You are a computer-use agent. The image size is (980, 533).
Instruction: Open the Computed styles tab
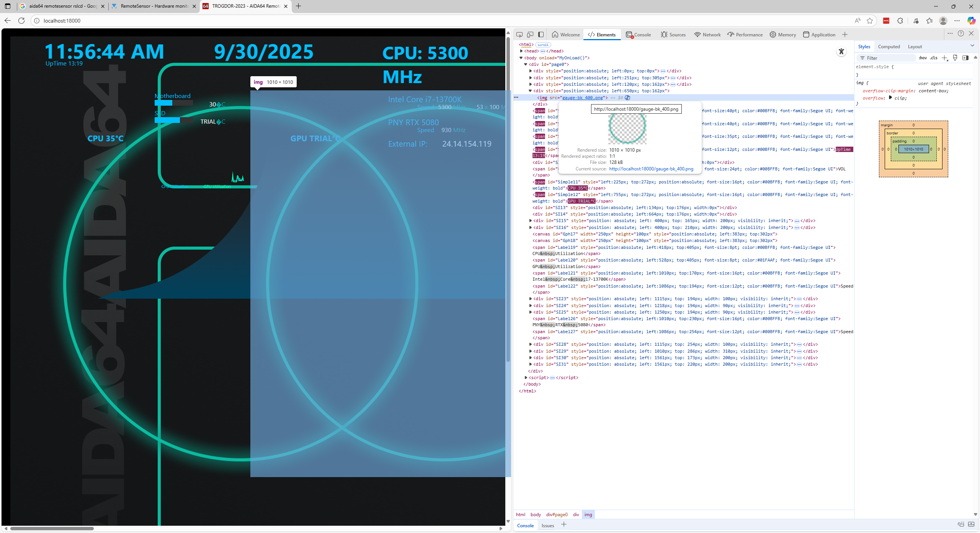tap(889, 46)
